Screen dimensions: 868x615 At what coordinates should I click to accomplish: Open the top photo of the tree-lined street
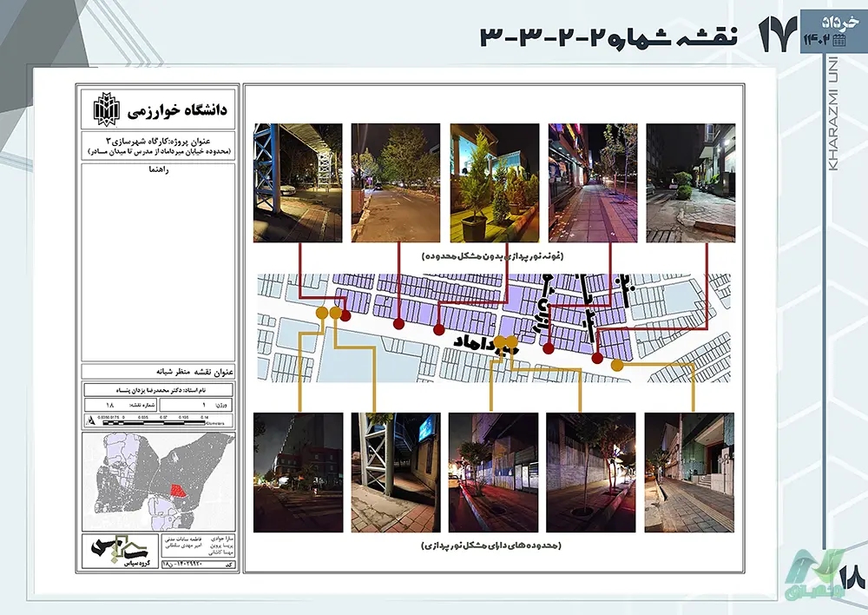pyautogui.click(x=396, y=182)
